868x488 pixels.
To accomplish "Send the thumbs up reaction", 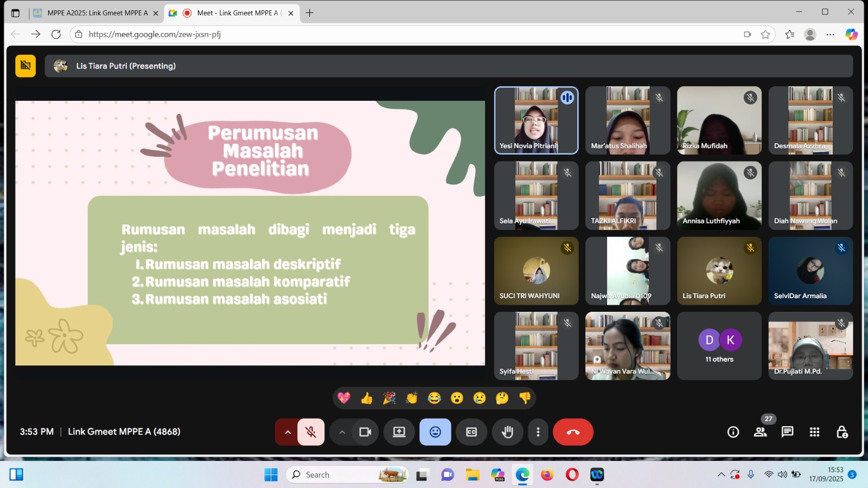I will [367, 399].
